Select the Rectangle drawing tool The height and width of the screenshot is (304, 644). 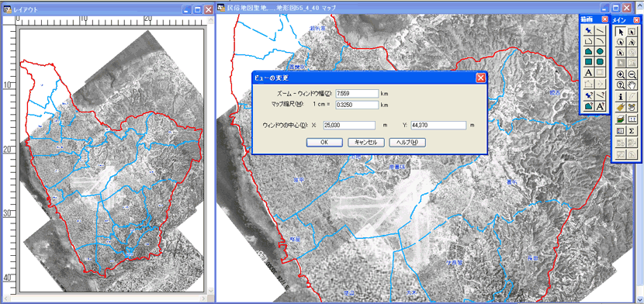589,62
